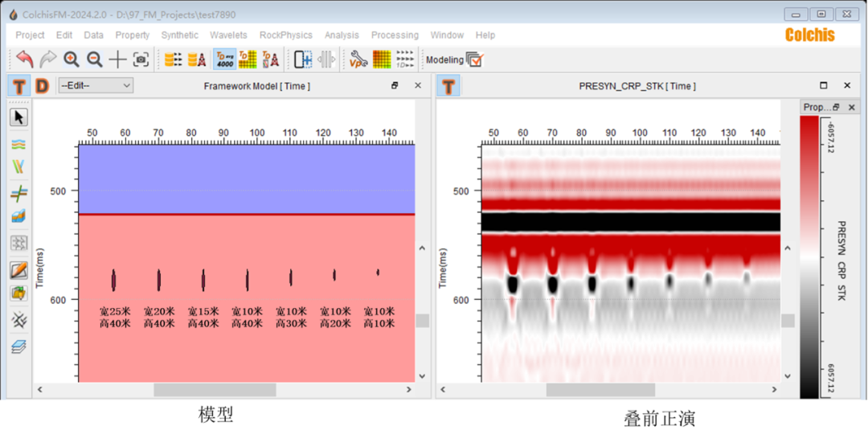868x439 pixels.
Task: Open the Synthetic menu
Action: [x=179, y=35]
